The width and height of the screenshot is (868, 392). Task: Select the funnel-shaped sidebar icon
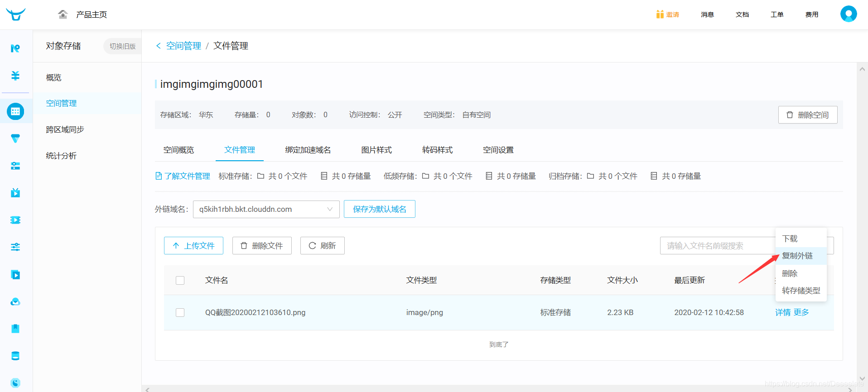pos(15,139)
